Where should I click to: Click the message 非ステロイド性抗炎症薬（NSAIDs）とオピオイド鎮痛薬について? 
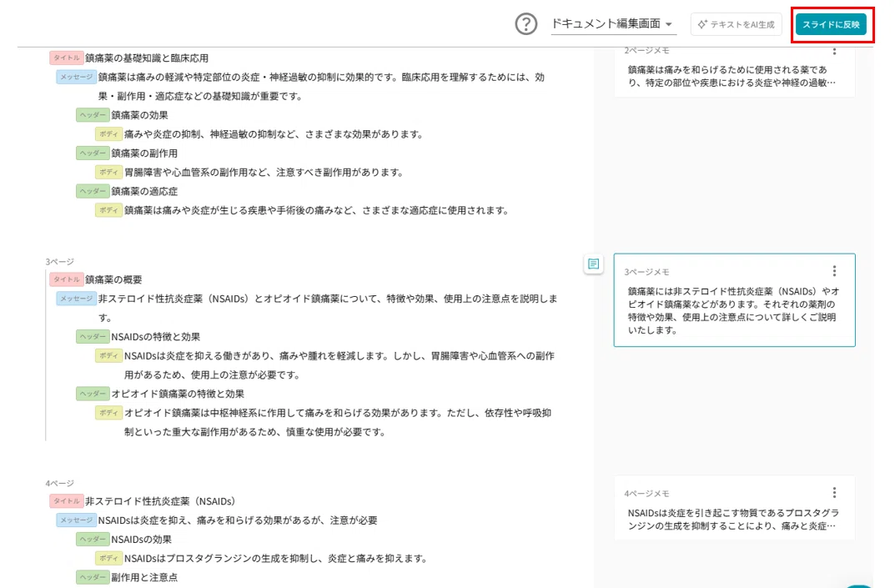click(328, 308)
